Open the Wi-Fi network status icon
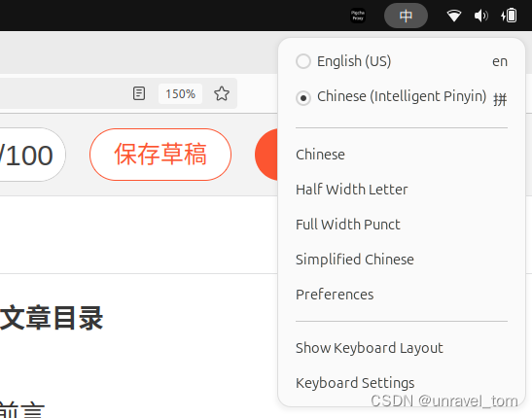The width and height of the screenshot is (532, 418). pos(453,16)
